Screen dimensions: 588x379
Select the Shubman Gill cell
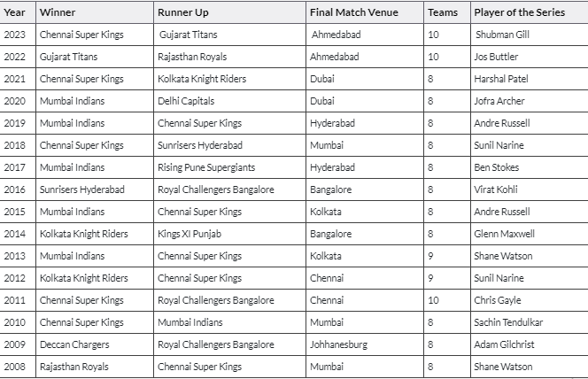pos(501,35)
